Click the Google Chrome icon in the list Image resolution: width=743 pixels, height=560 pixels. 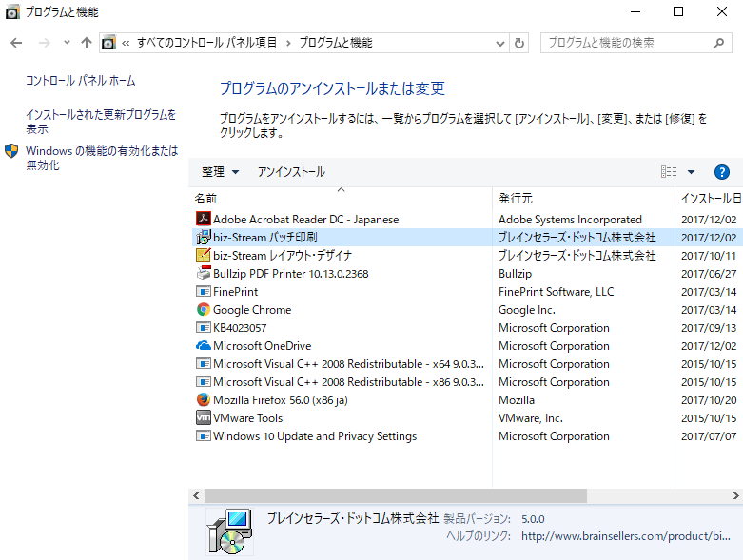pos(204,309)
